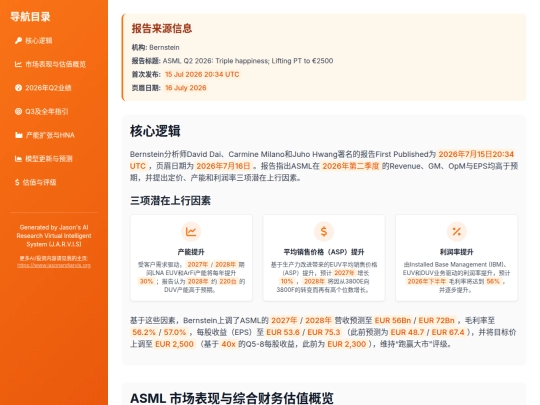Click the 57.0% gross margin value

175,332
